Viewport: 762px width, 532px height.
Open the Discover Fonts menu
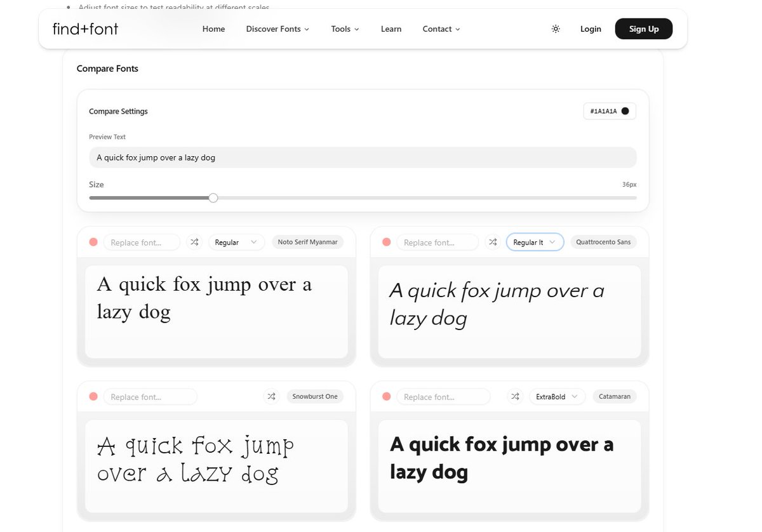point(277,29)
